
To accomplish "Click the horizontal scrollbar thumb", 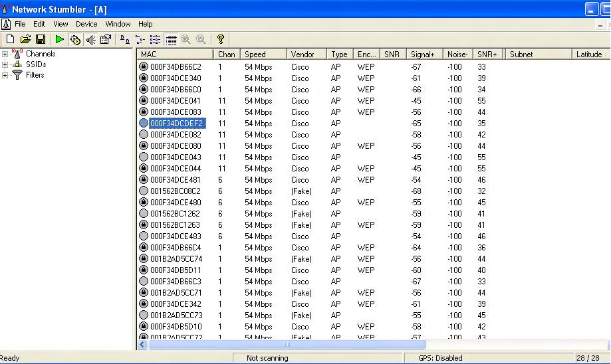I will (287, 345).
